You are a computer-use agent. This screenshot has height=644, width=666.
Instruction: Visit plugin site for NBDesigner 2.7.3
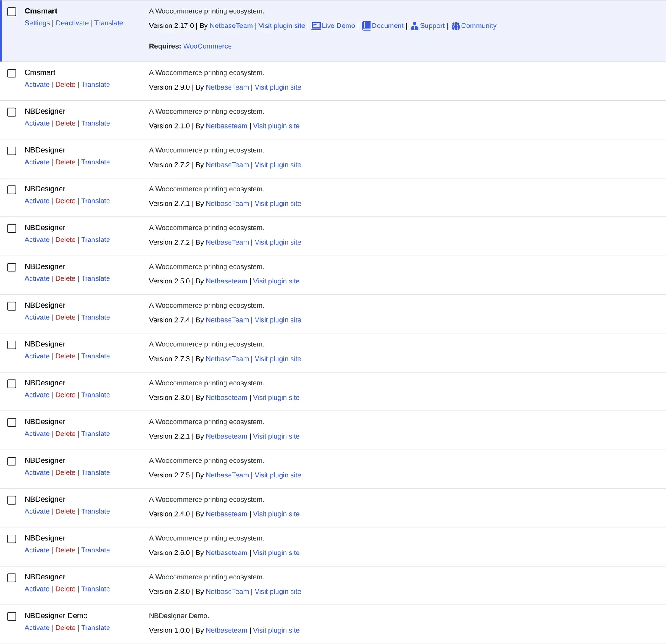[x=278, y=359]
